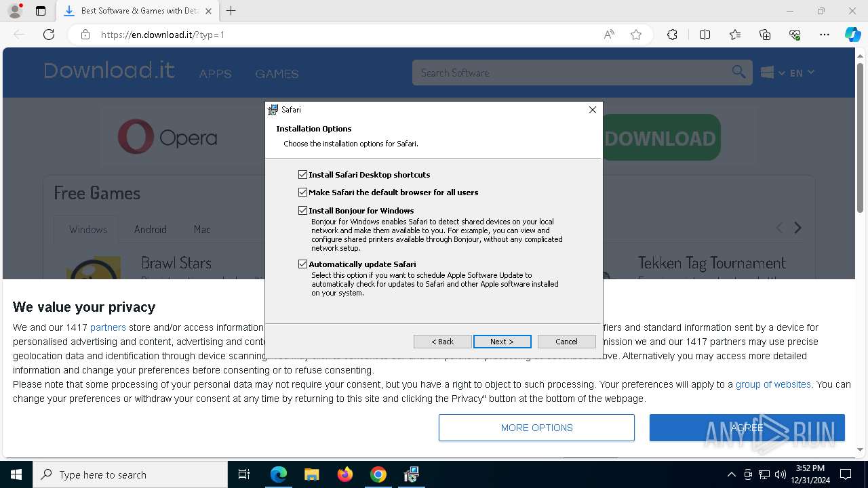This screenshot has width=868, height=488.
Task: Show hidden system tray icons
Action: coord(731,474)
